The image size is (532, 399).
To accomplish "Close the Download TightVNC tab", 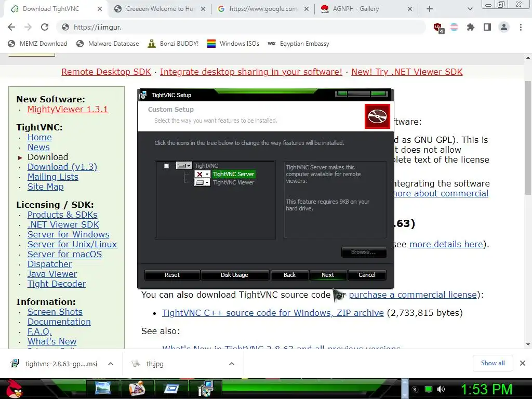I will pos(99,9).
